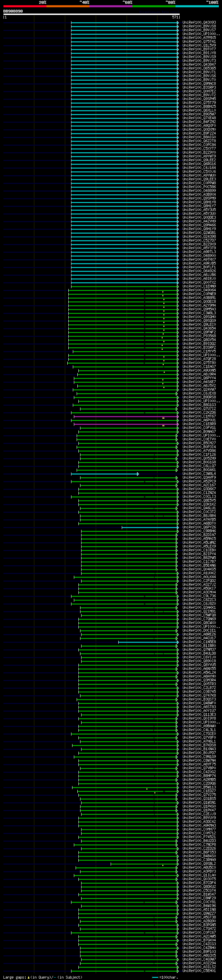Screen dimensions: 222x980
Task: Select hit UniRef100_B9T0T7
Action: click(x=199, y=49)
